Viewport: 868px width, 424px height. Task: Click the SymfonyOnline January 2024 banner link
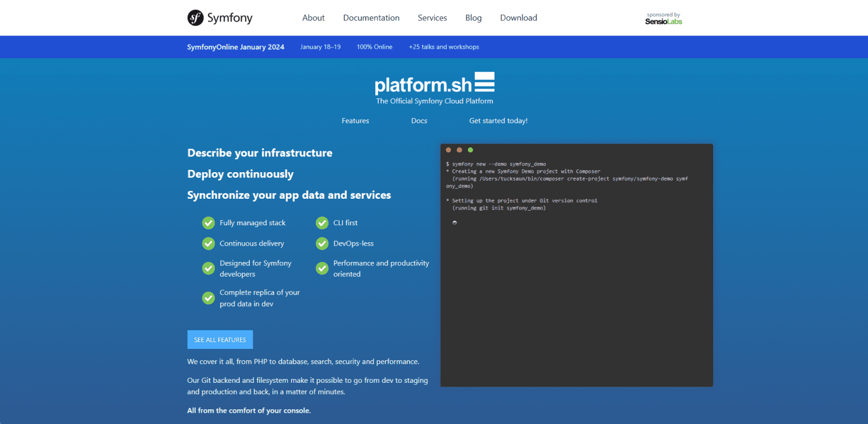pyautogui.click(x=236, y=47)
